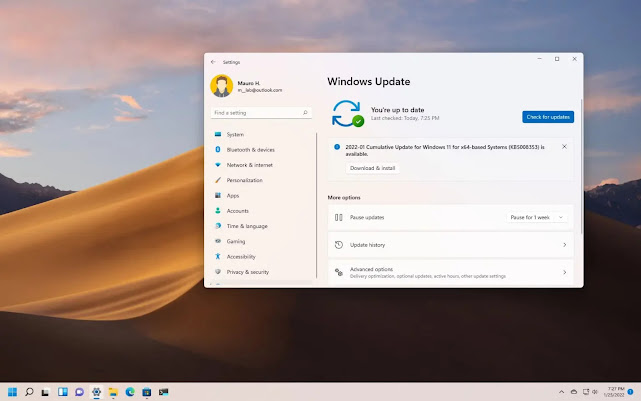Click the Windows Update page scrollbar
The image size is (641, 401).
(581, 166)
